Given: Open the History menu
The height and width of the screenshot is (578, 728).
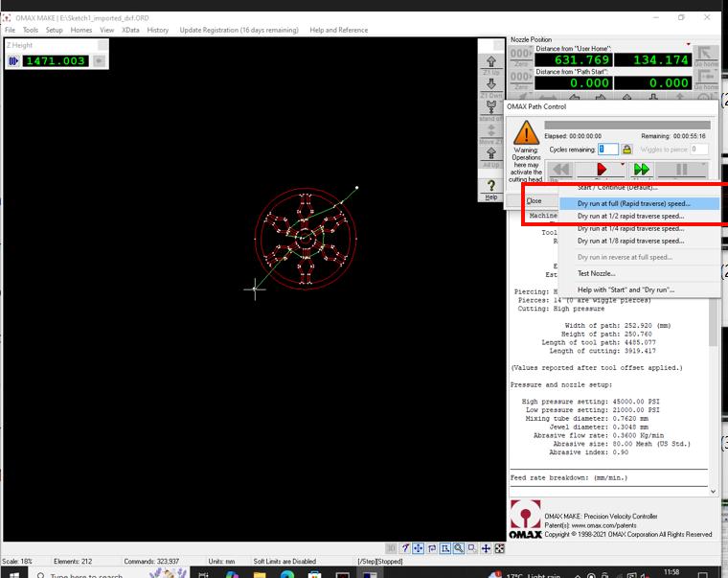Looking at the screenshot, I should [158, 30].
